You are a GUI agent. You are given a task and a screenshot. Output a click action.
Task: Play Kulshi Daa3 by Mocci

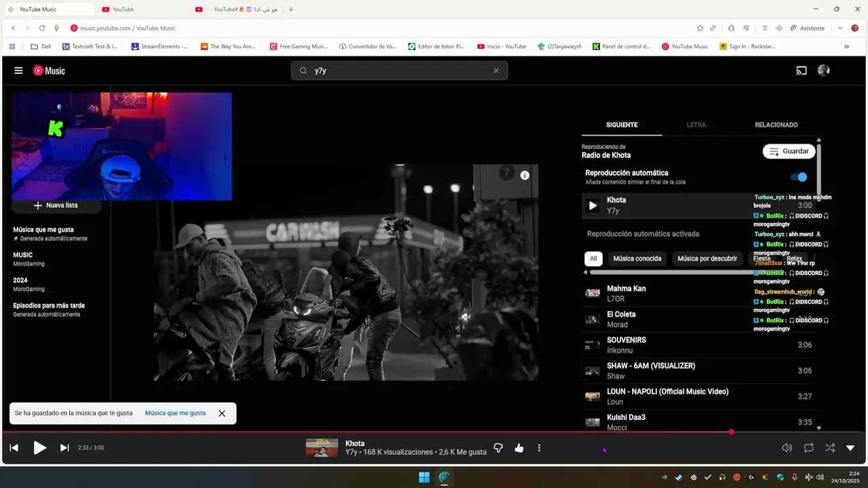pos(698,422)
